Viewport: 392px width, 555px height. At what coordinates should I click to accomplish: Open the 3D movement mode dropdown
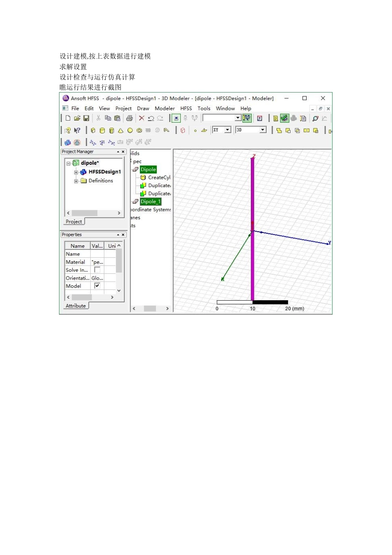click(x=263, y=130)
